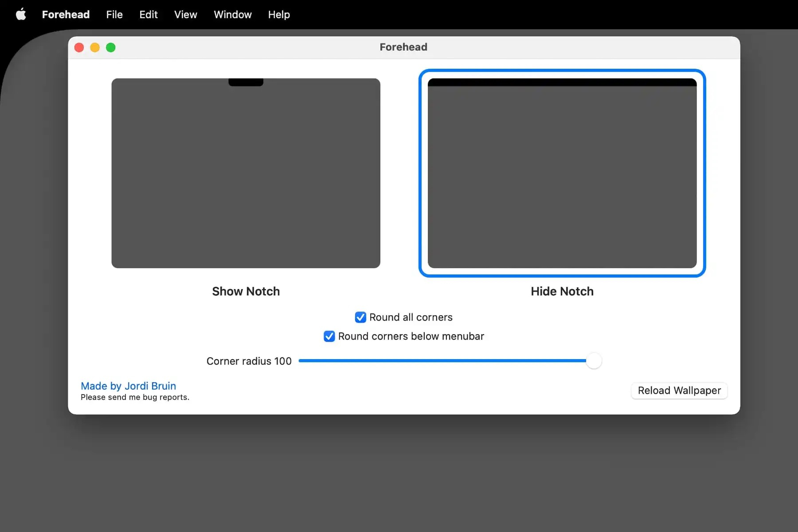Open the Window menu
This screenshot has width=798, height=532.
click(x=233, y=15)
